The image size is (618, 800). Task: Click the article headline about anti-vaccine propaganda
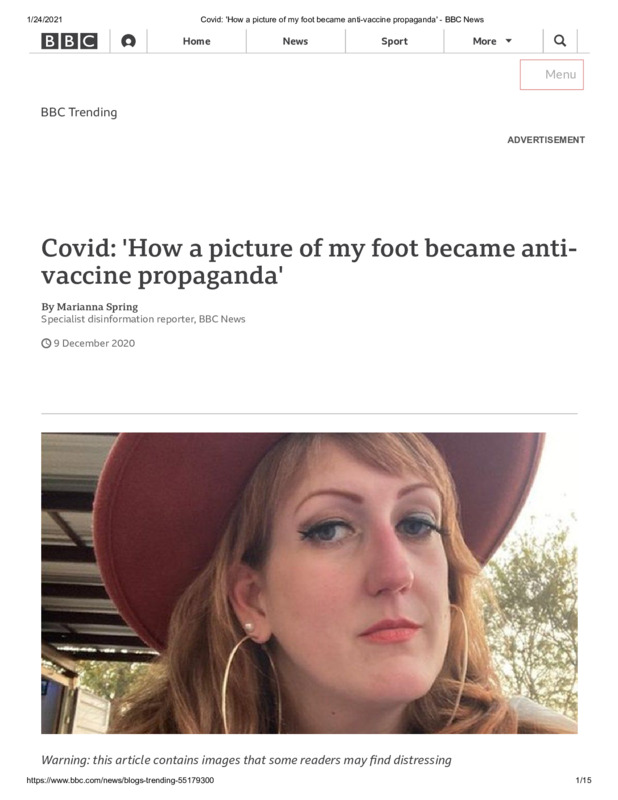[x=309, y=262]
